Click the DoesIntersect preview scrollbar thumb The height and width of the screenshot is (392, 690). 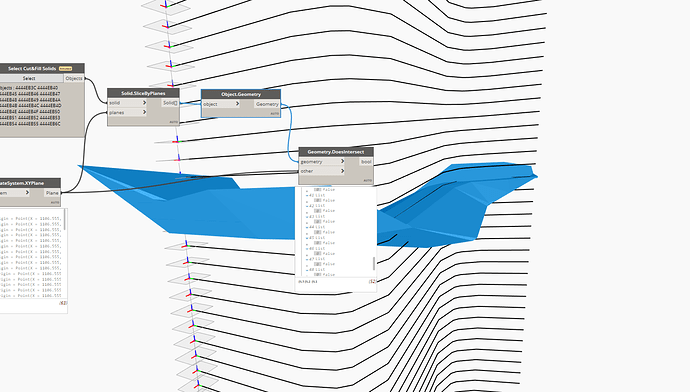point(374,264)
